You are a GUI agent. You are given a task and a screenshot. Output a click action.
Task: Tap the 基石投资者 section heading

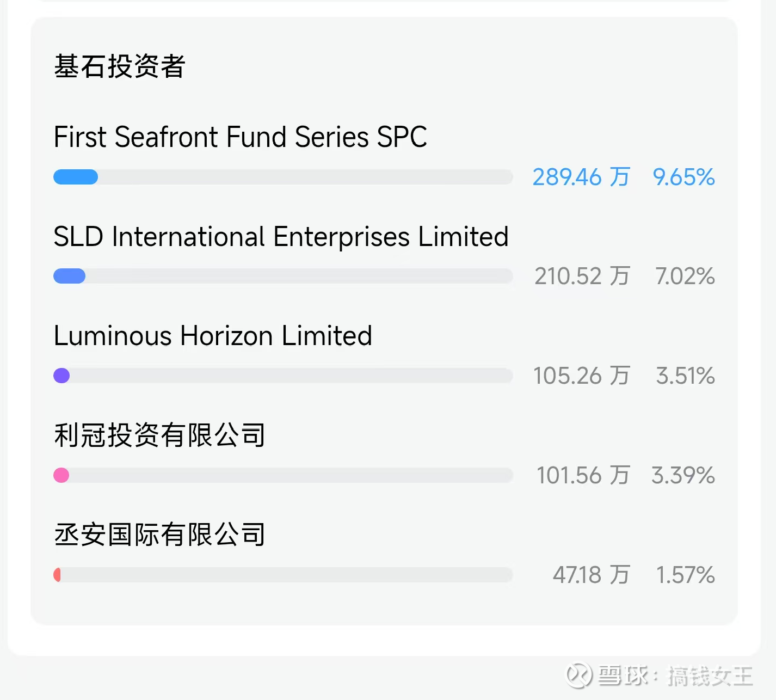120,66
